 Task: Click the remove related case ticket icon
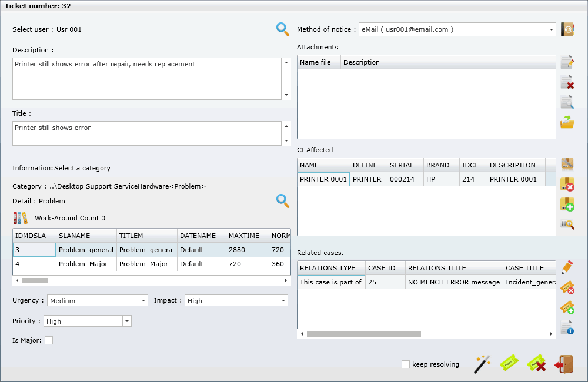[567, 287]
